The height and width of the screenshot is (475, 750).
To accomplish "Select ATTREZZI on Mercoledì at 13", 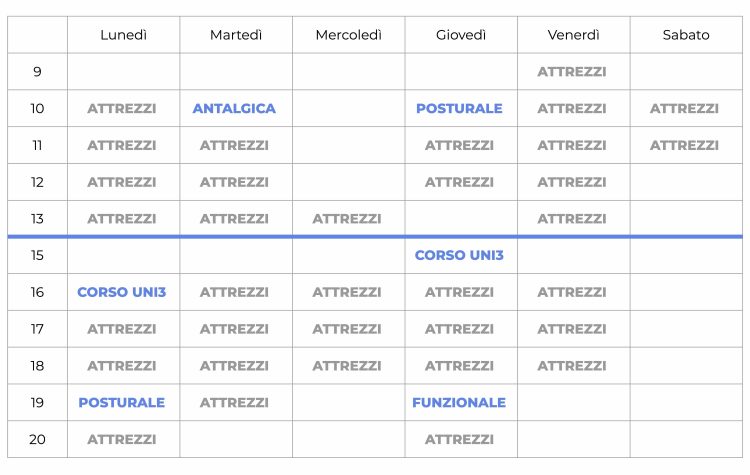I will pos(347,219).
